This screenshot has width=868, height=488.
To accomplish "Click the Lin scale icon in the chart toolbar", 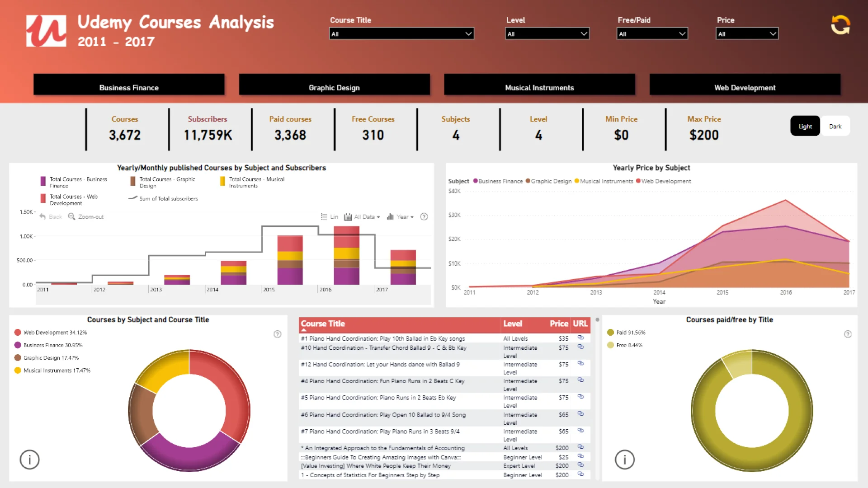I will [324, 216].
